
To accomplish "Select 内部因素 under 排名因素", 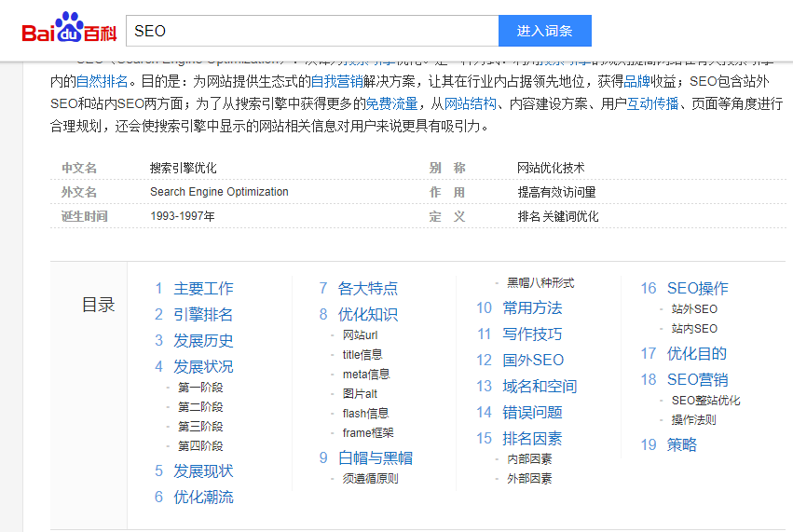I will (528, 459).
